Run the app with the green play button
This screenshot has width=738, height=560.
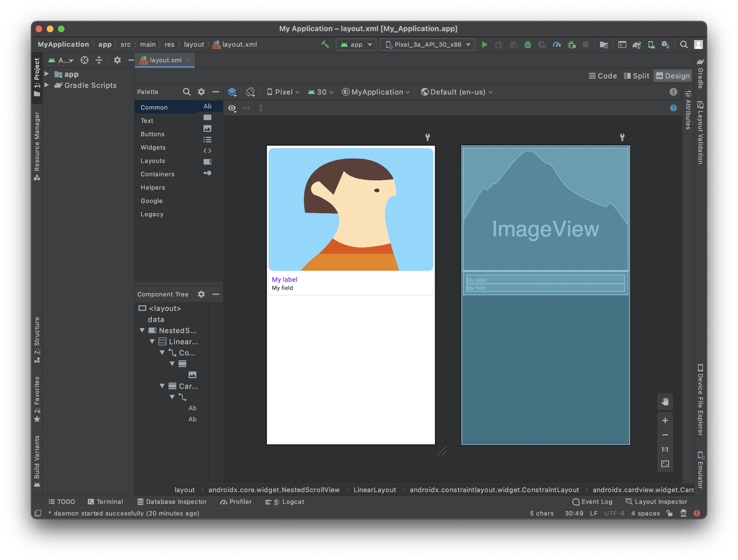[x=484, y=44]
